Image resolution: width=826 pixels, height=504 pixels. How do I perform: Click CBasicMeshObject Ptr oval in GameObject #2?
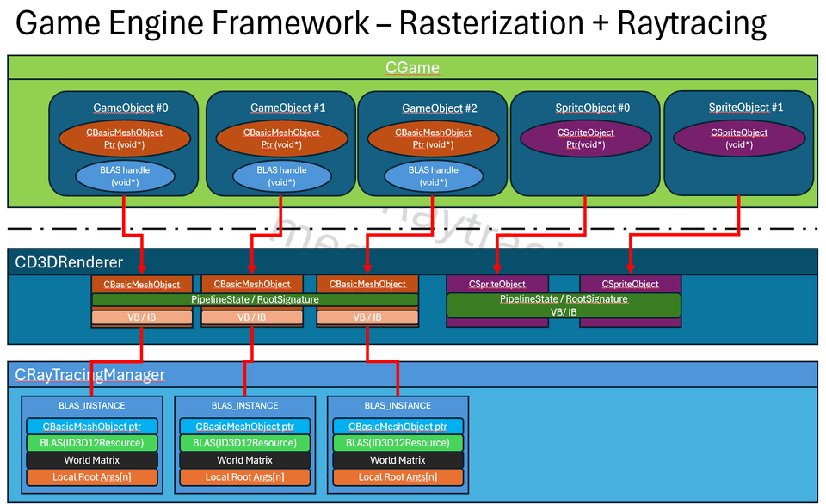click(x=433, y=138)
